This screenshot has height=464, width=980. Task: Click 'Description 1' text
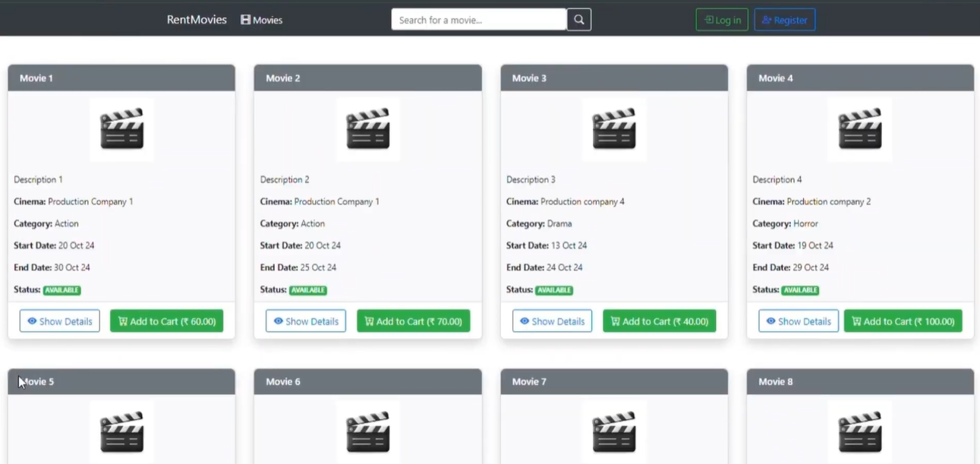(38, 180)
